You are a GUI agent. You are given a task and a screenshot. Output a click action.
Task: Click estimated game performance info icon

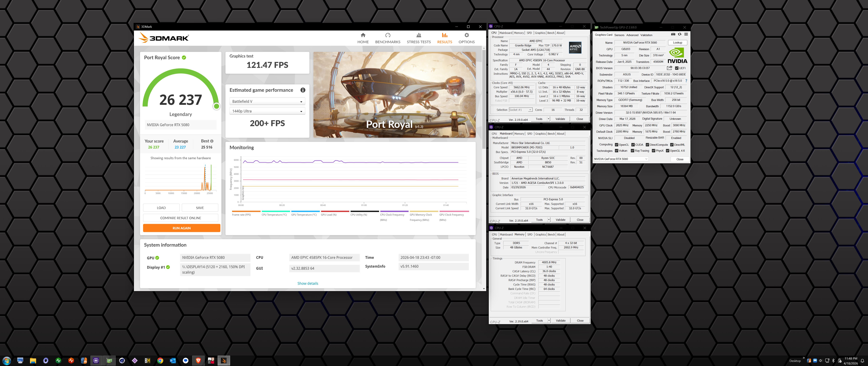(303, 90)
